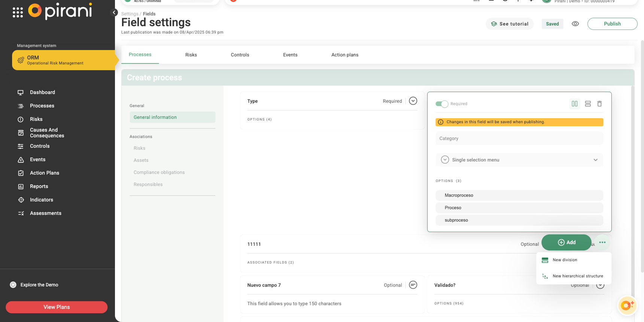Expand the Type field chevron
This screenshot has height=322, width=644.
click(413, 101)
